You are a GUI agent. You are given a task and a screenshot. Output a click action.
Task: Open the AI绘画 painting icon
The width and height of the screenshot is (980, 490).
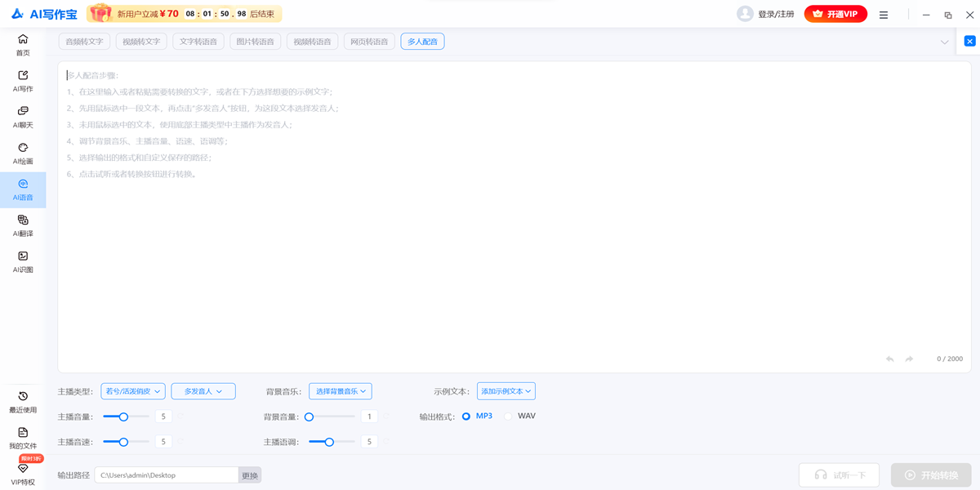pos(23,149)
